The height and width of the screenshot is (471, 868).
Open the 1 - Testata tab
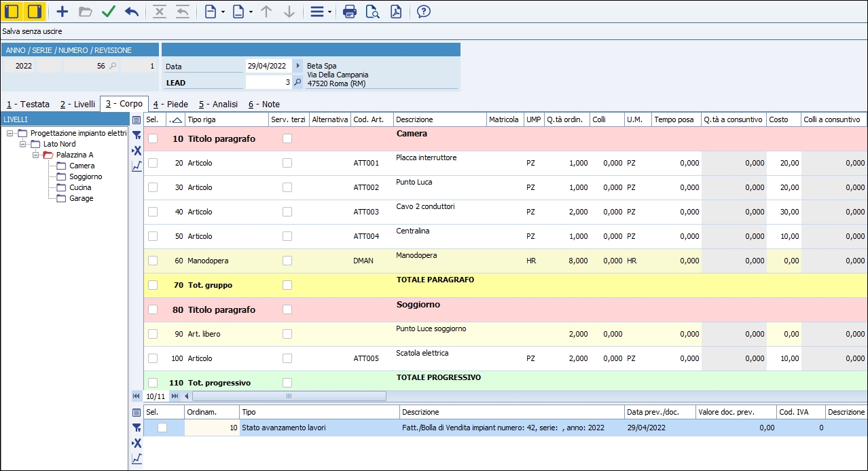(28, 104)
